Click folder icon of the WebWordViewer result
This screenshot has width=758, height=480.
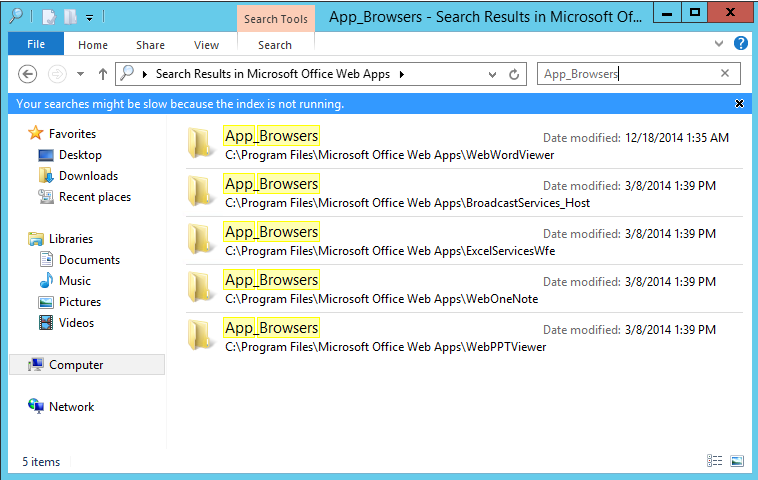[x=201, y=143]
